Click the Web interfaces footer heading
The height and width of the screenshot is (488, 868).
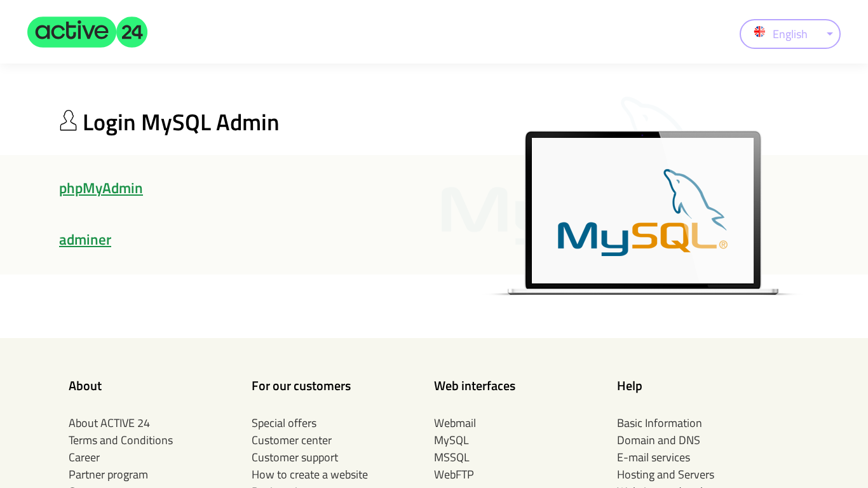[x=475, y=386]
